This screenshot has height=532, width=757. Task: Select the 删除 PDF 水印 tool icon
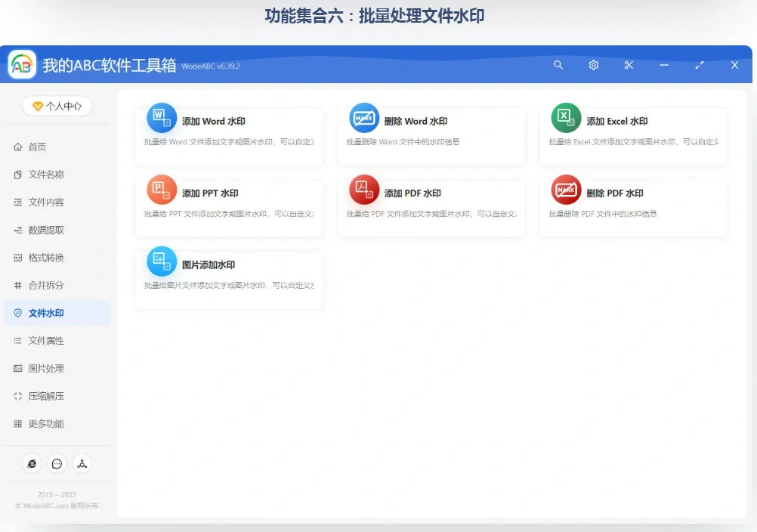click(x=566, y=191)
